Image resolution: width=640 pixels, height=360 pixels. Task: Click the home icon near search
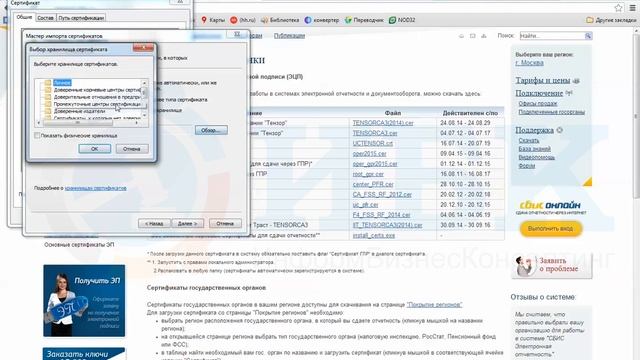461,36
